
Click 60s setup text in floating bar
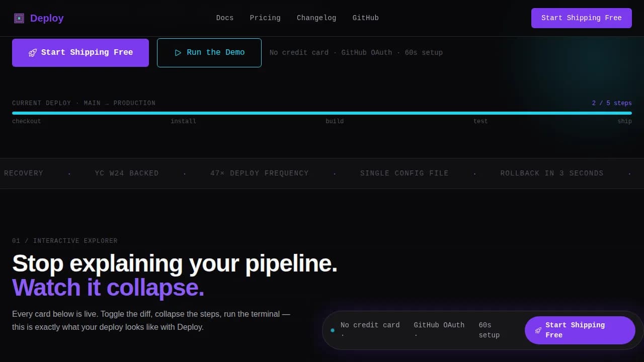pos(489,330)
